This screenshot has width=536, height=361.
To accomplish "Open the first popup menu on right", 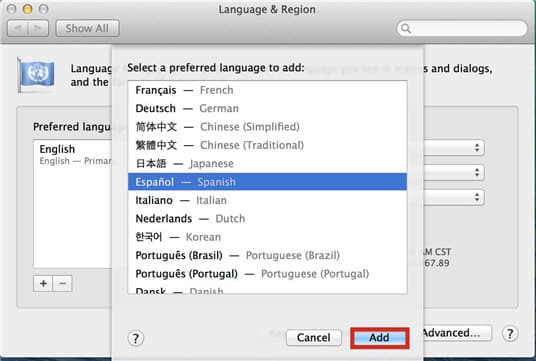I will (x=454, y=148).
